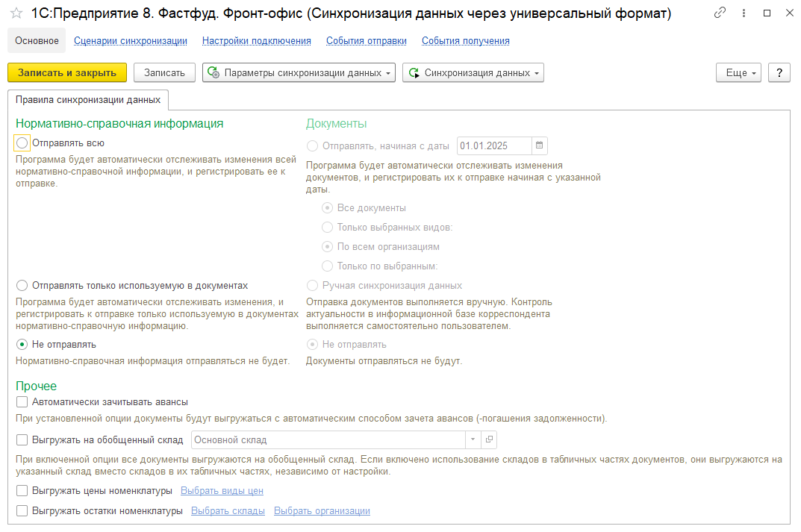Open the three-dot menu in title bar
The width and height of the screenshot is (801, 532).
tap(743, 12)
